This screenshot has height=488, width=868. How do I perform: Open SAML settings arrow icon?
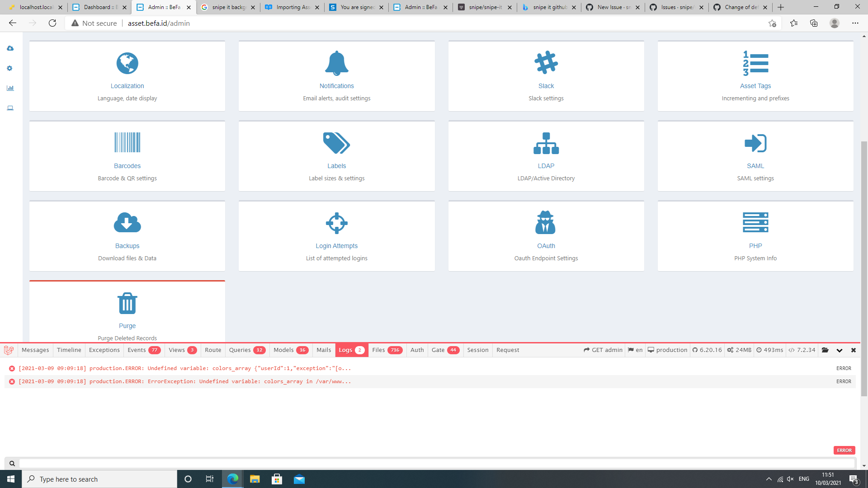(x=755, y=142)
